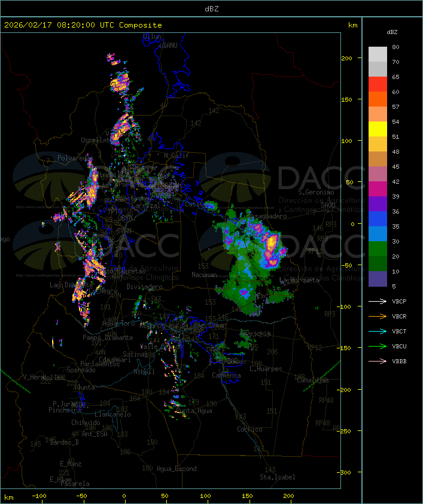
Task: Click the Uspallata place label
Action: [x=95, y=140]
